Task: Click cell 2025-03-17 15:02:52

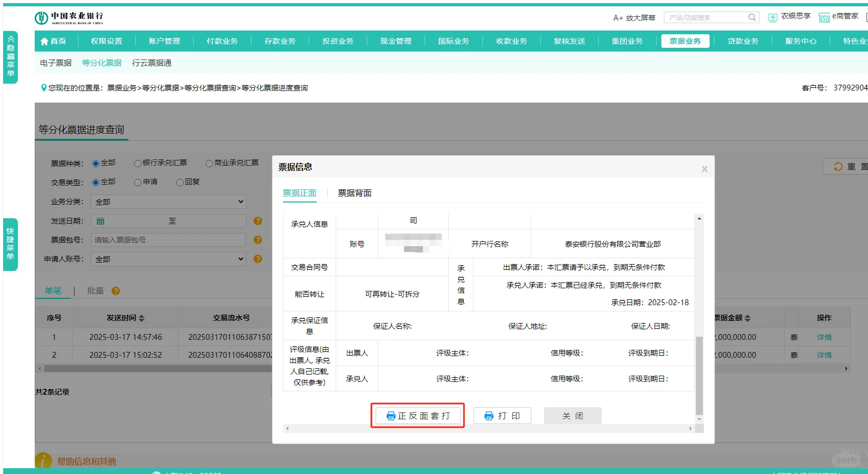Action: 126,355
